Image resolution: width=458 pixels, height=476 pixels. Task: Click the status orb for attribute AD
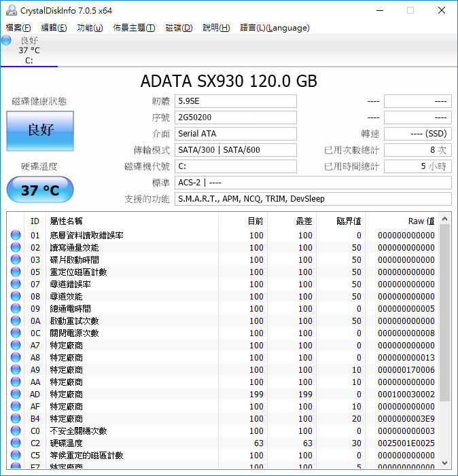[x=16, y=394]
